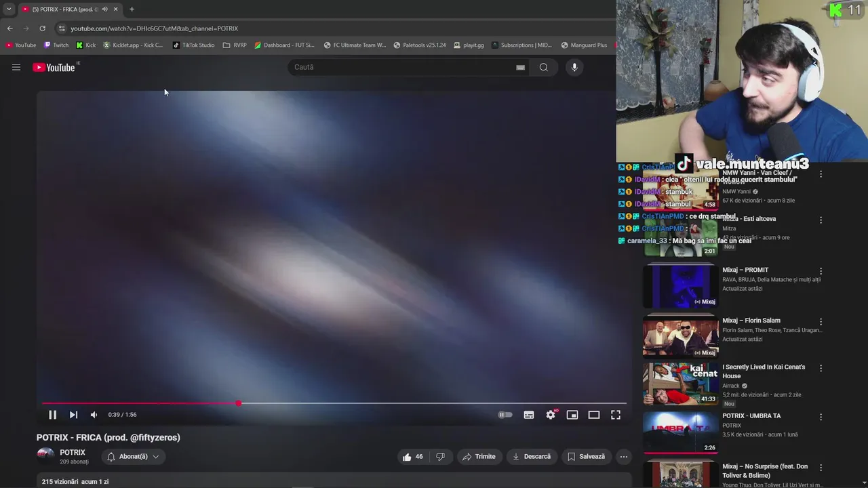Open Mixaj – PROMIT thumbnail
The image size is (868, 488).
click(680, 286)
